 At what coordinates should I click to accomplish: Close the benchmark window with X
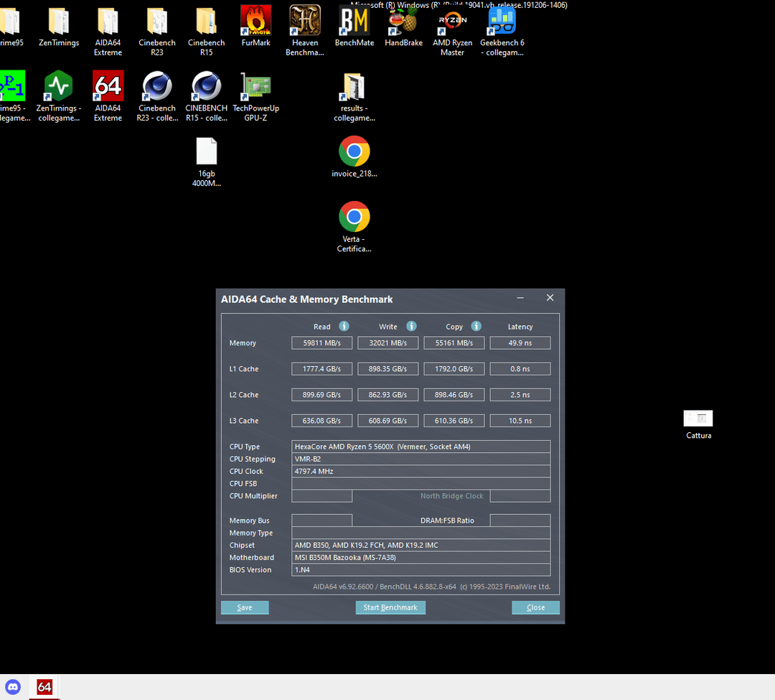point(550,298)
